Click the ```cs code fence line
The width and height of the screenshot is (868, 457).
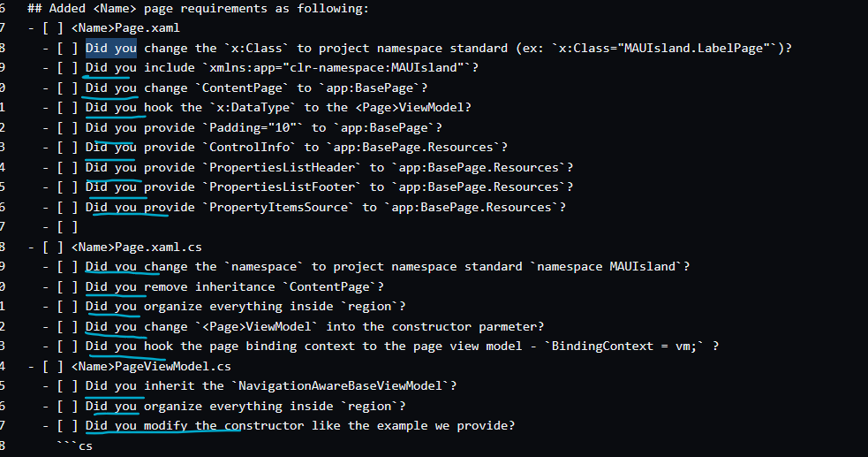(75, 446)
